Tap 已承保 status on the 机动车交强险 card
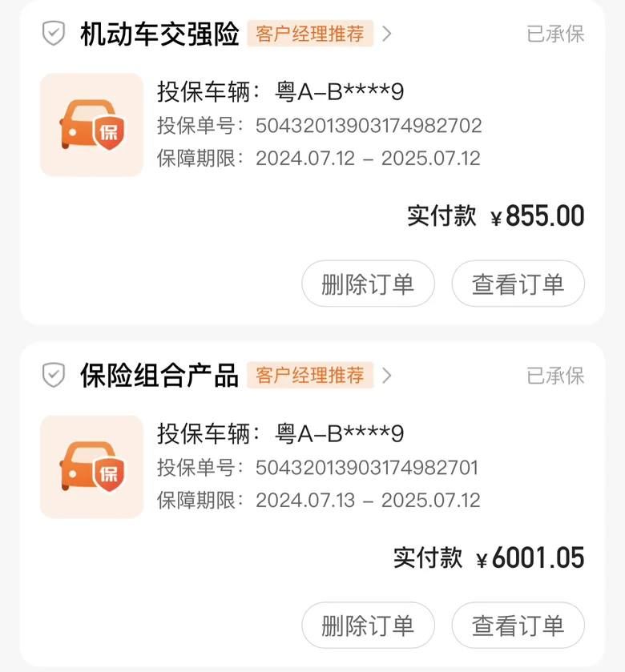This screenshot has height=672, width=625. coord(555,34)
